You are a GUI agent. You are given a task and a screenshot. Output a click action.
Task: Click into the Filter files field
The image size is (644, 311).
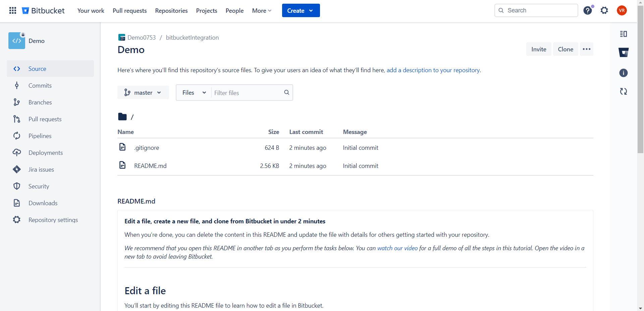click(247, 93)
